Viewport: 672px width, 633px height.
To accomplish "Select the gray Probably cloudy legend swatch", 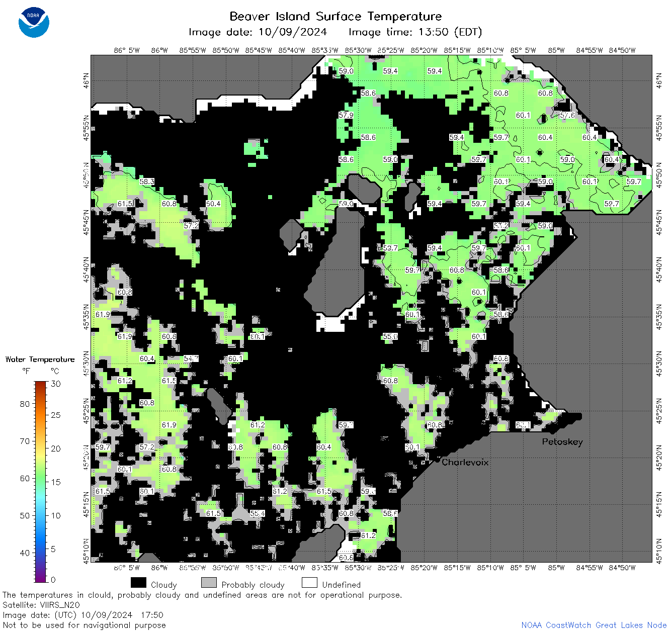I will [209, 583].
